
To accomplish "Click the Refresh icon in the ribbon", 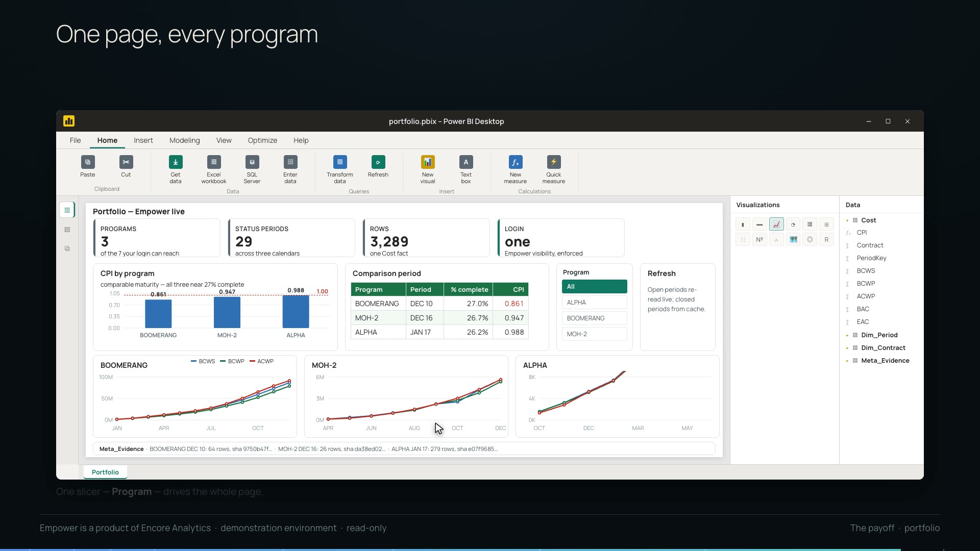I will click(x=378, y=162).
